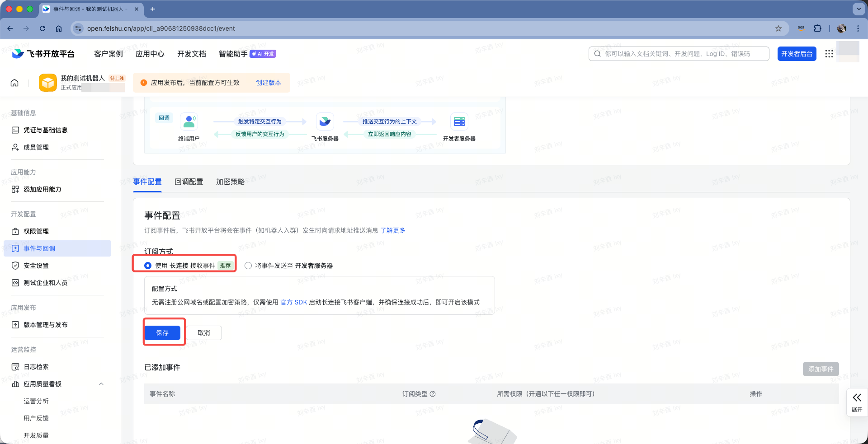868x444 pixels.
Task: Click the help icon next to 订阅类型
Action: 433,394
